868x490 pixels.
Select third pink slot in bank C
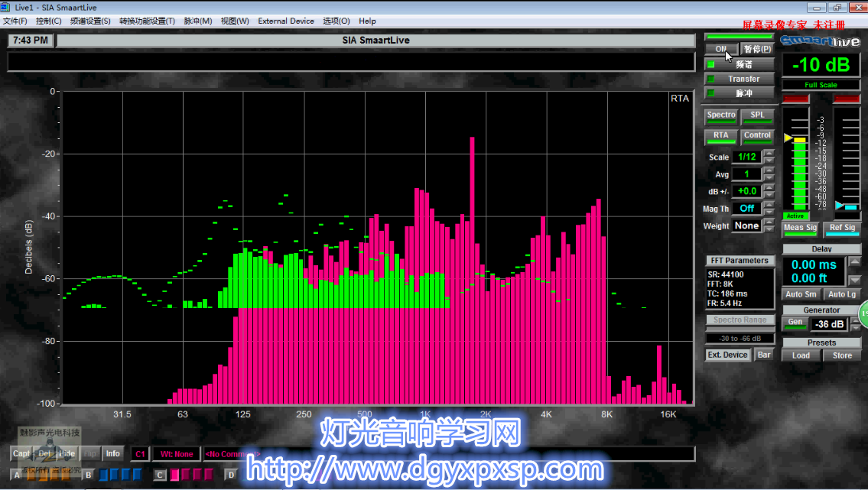197,475
